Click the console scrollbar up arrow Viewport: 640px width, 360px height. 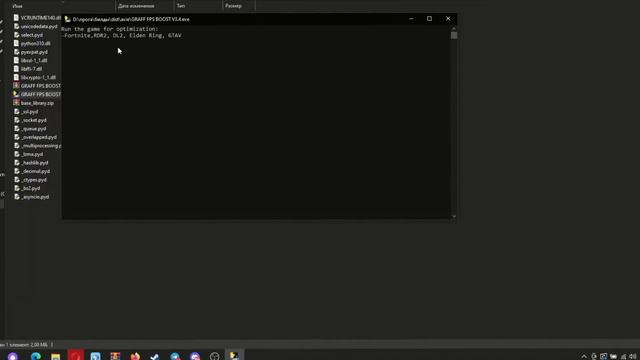(454, 29)
